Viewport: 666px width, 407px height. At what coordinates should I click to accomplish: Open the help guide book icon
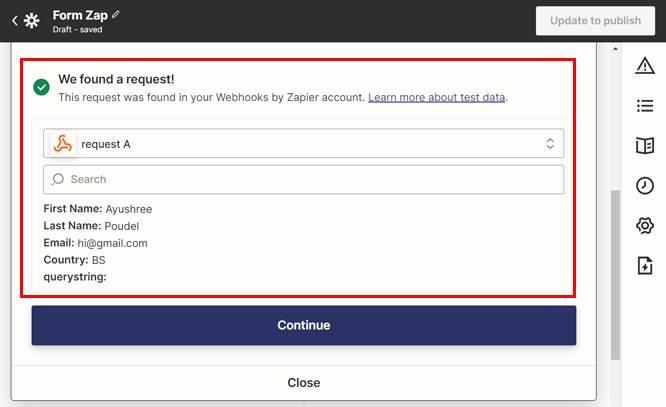pyautogui.click(x=645, y=146)
